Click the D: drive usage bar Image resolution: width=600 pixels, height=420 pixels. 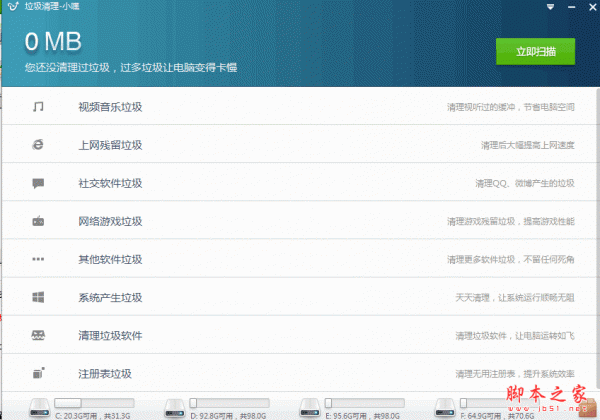coord(229,403)
